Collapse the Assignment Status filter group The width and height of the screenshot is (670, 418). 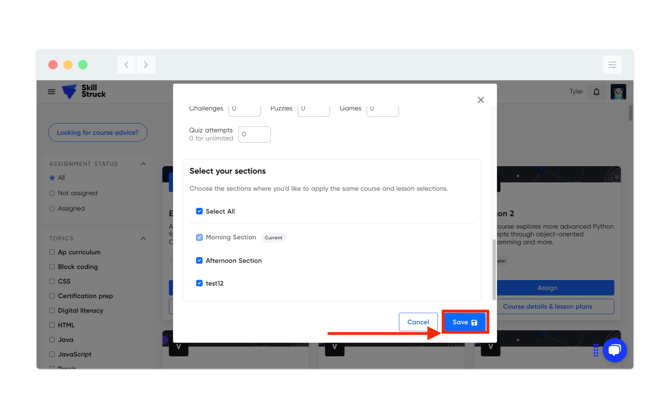[143, 164]
